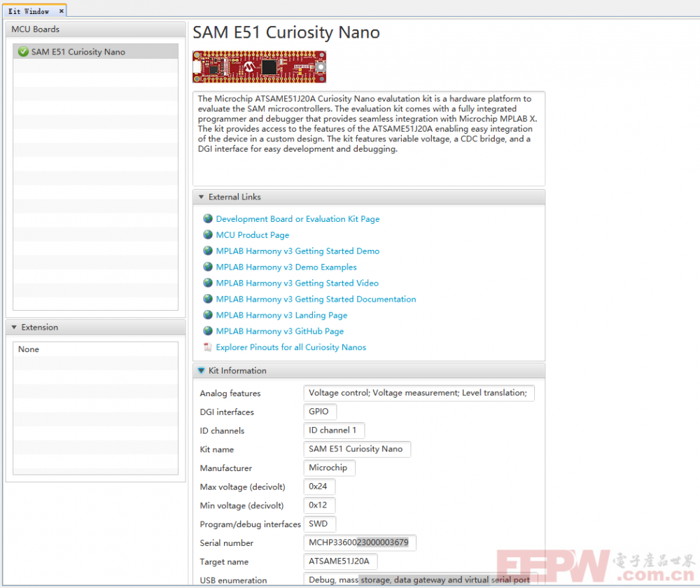Click globe icon beside GitHub Page link
This screenshot has height=588, width=700.
tap(208, 331)
